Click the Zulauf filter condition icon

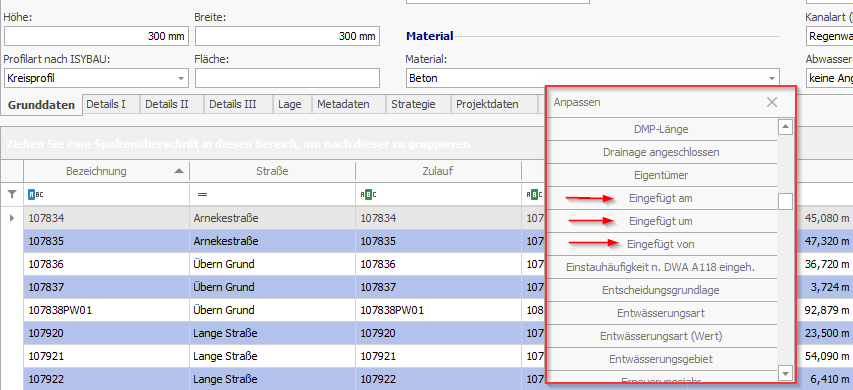tap(369, 194)
